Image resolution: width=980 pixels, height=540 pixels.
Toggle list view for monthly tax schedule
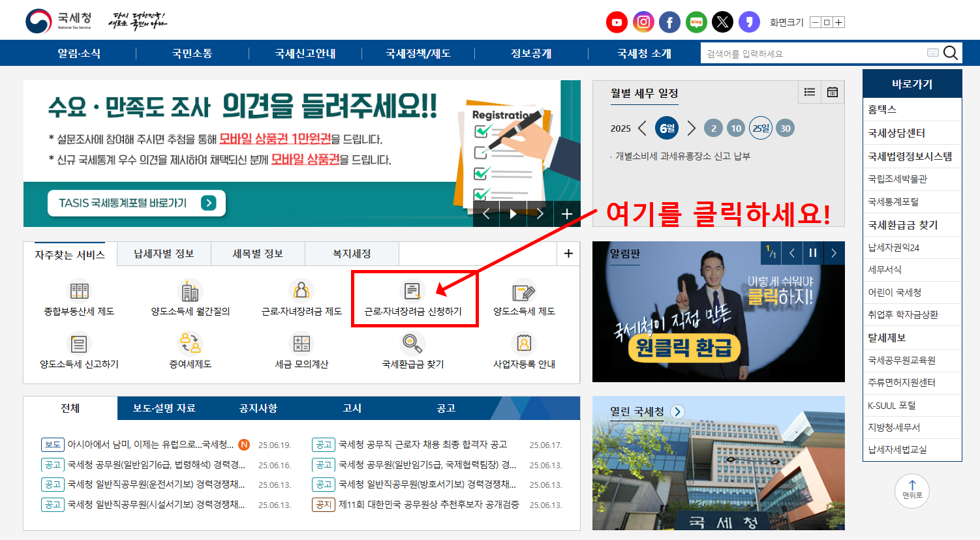pos(810,92)
